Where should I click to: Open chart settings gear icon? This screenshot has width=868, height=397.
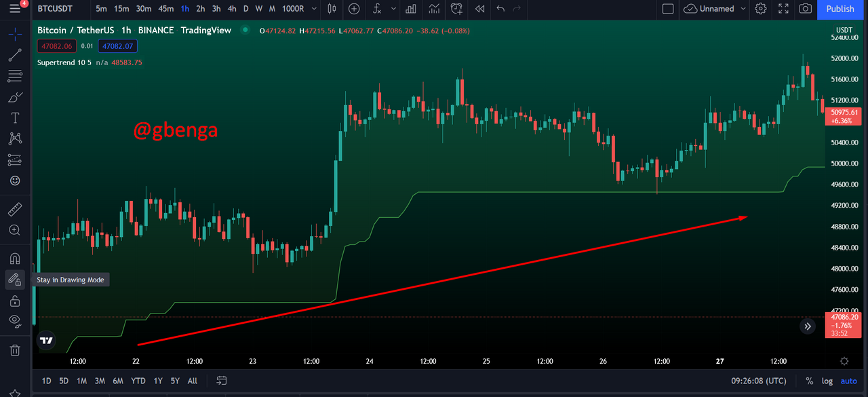[x=761, y=9]
